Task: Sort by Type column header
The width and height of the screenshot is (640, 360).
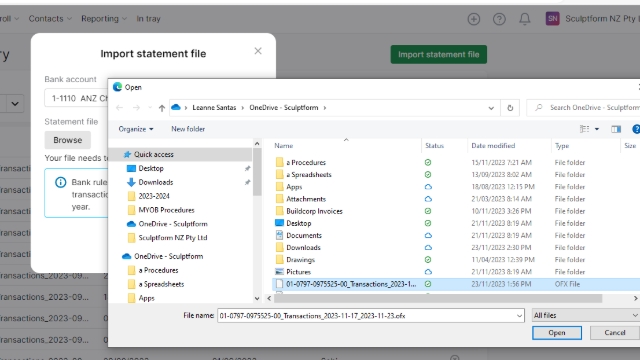Action: tap(562, 146)
